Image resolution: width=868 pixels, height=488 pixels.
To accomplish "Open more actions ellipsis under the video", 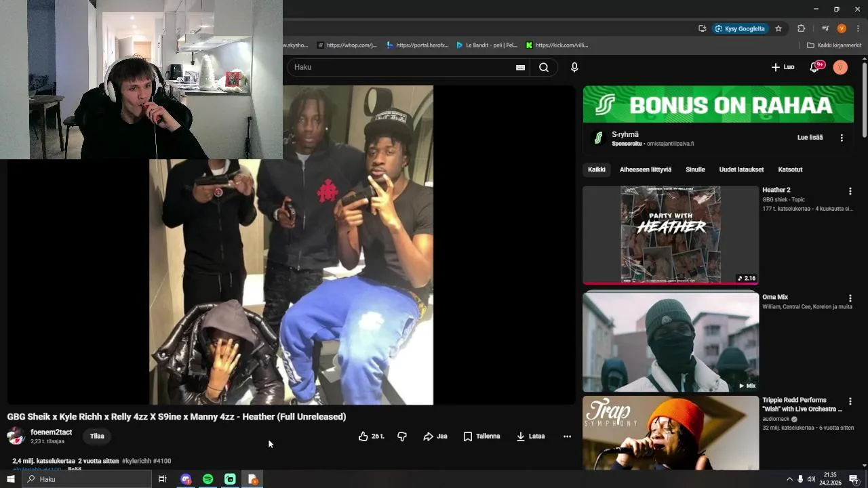I will (567, 436).
